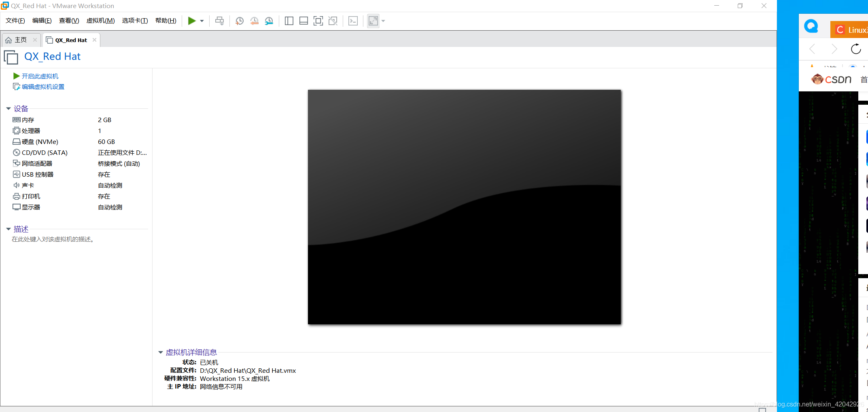This screenshot has height=412, width=868.
Task: Collapse the 设备 section
Action: (x=8, y=108)
